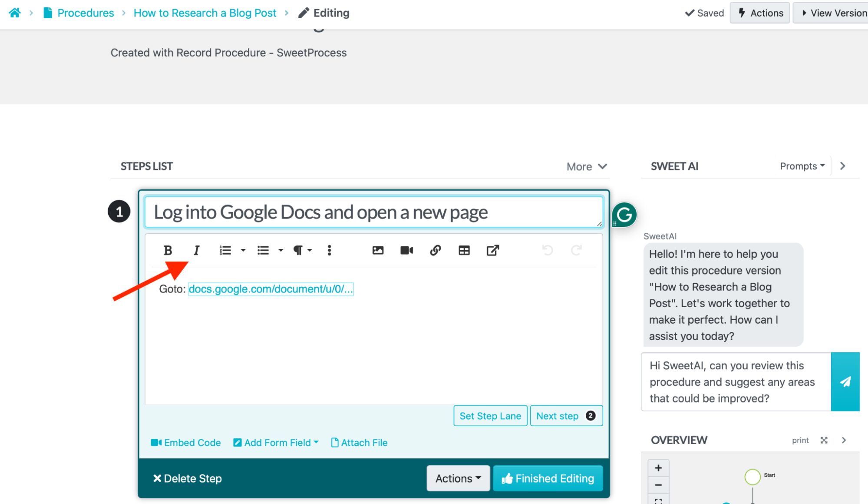868x504 pixels.
Task: Toggle italic formatting
Action: (x=196, y=250)
